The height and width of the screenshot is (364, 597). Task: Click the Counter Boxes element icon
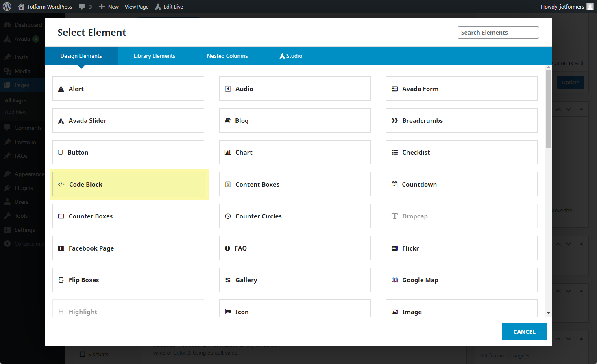click(61, 216)
